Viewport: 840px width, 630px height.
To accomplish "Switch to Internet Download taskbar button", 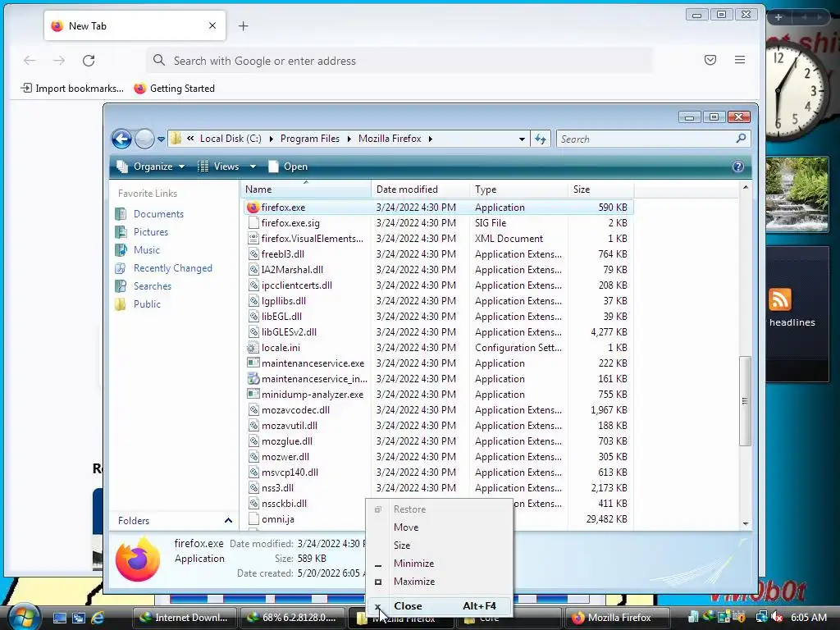I will pos(183,618).
